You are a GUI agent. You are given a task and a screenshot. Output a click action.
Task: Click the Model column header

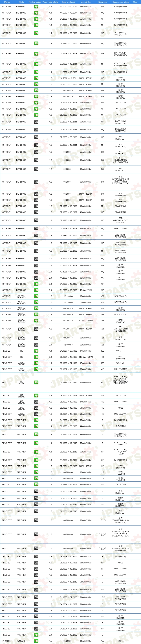[x=21, y=2]
